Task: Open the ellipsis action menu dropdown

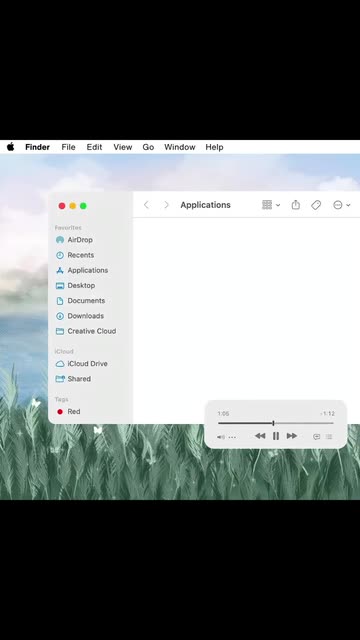Action: coord(342,205)
